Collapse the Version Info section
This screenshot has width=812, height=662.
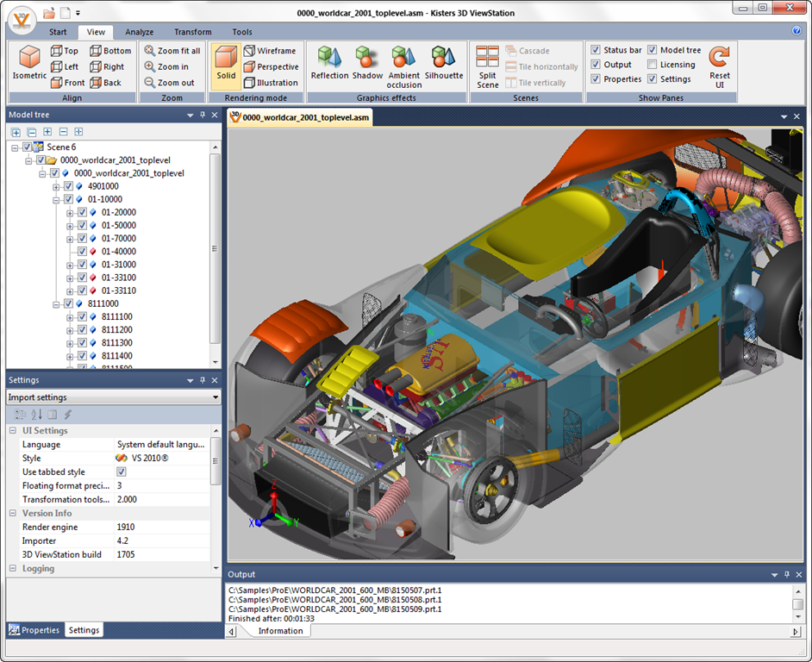[x=13, y=514]
